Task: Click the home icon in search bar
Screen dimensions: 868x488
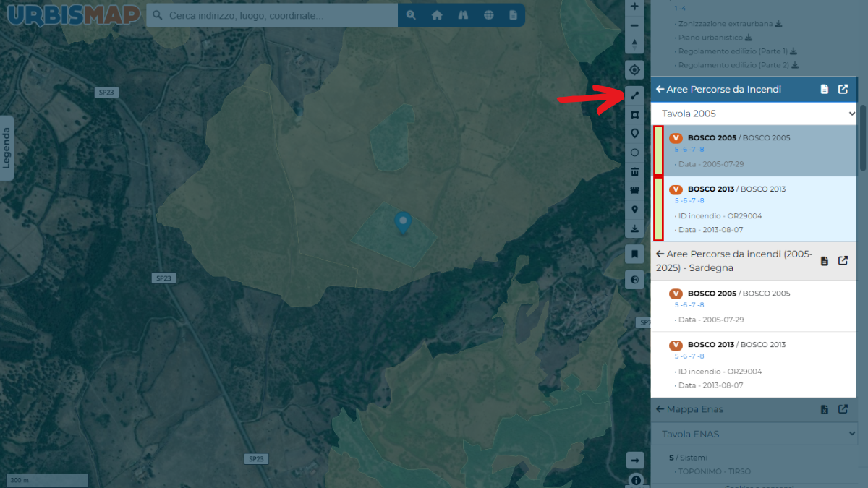Action: pyautogui.click(x=437, y=15)
